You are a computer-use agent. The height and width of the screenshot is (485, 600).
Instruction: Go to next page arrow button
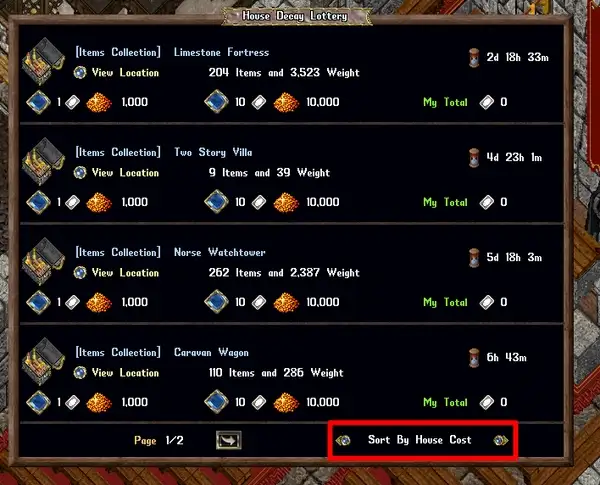click(x=228, y=440)
